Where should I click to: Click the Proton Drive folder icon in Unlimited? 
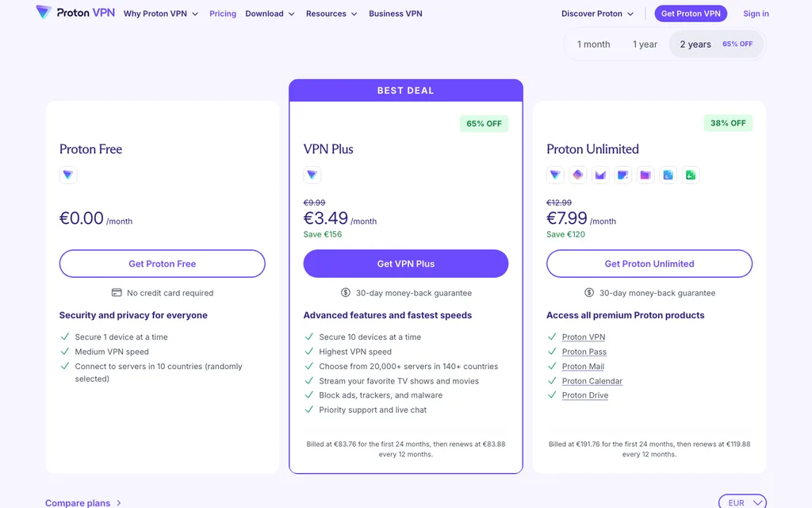click(x=645, y=175)
